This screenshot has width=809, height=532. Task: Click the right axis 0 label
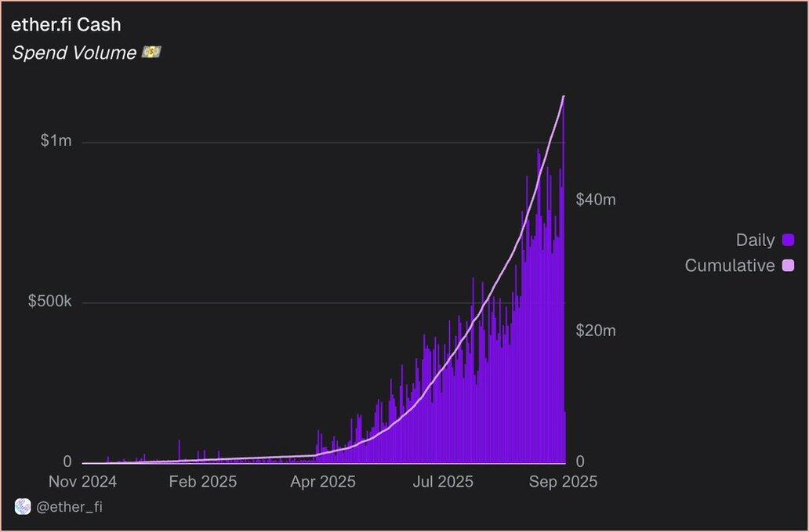pyautogui.click(x=580, y=461)
